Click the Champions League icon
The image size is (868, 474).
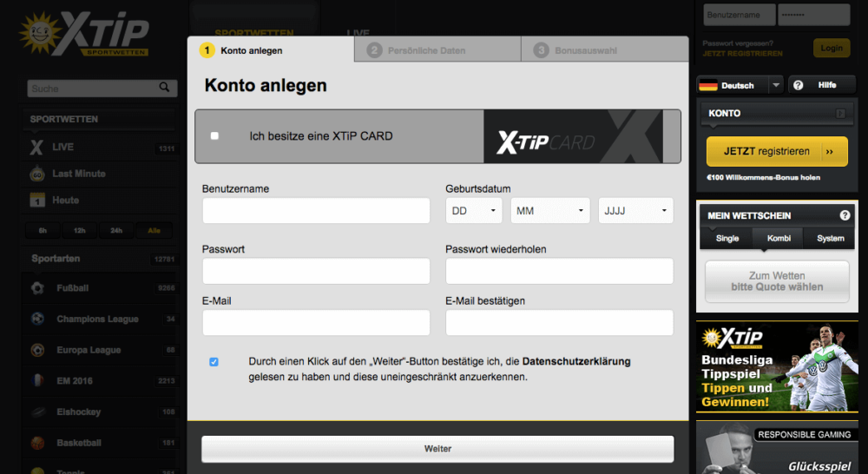[x=37, y=319]
